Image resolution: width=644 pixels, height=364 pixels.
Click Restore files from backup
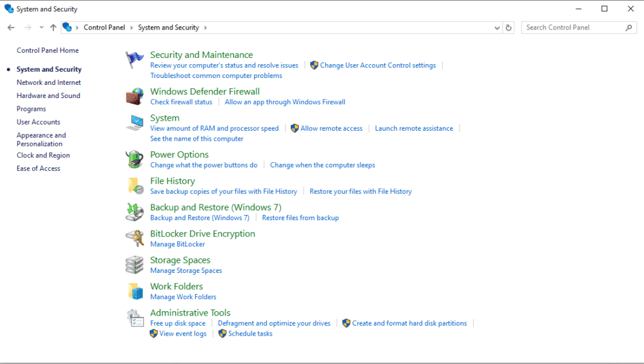(300, 218)
